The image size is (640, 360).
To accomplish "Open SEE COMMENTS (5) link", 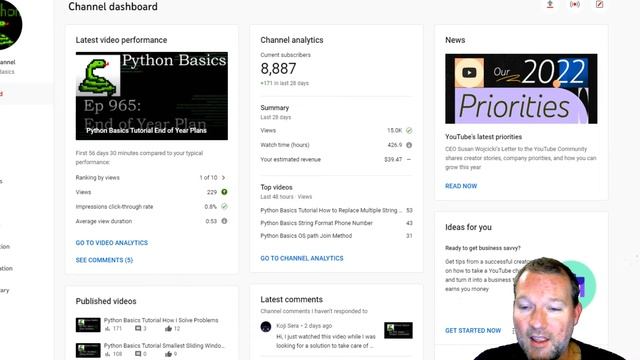I will click(x=104, y=260).
